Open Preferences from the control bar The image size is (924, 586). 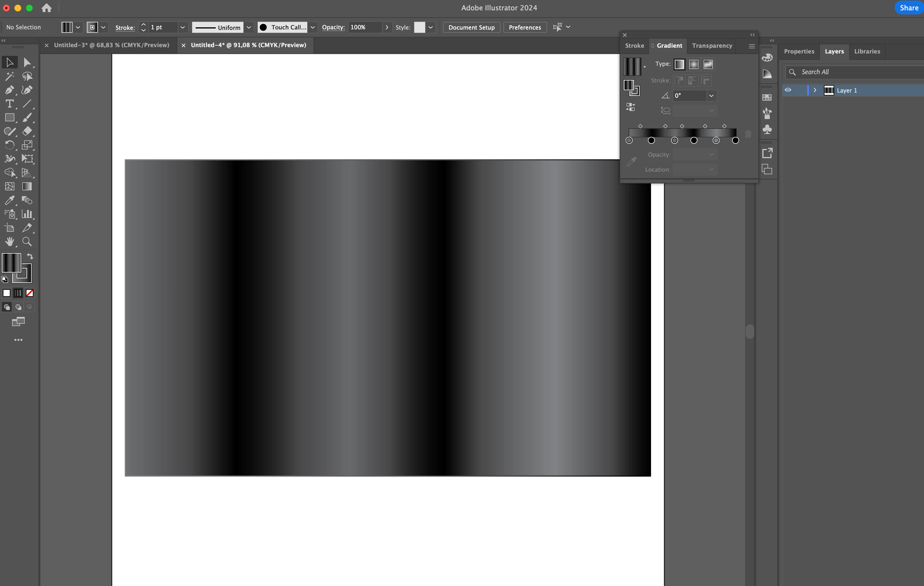pyautogui.click(x=524, y=27)
